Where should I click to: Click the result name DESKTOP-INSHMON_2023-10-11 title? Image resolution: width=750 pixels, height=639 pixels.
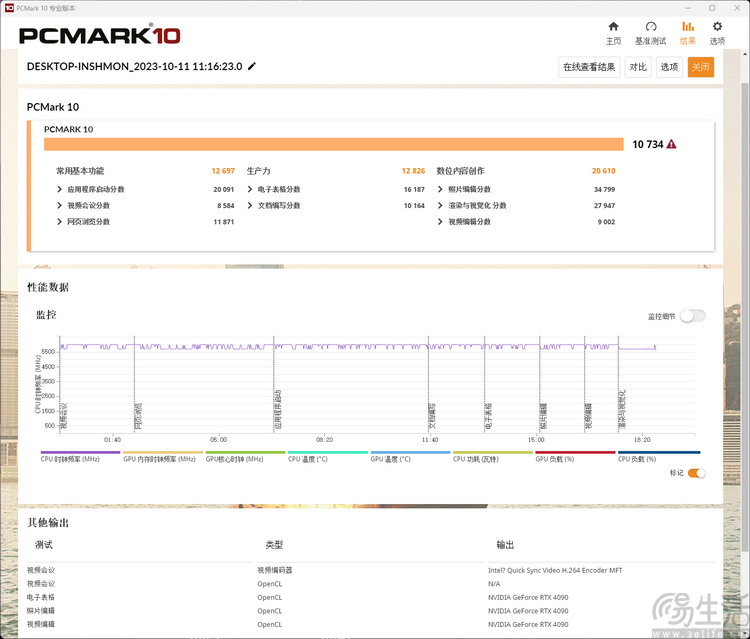click(134, 66)
